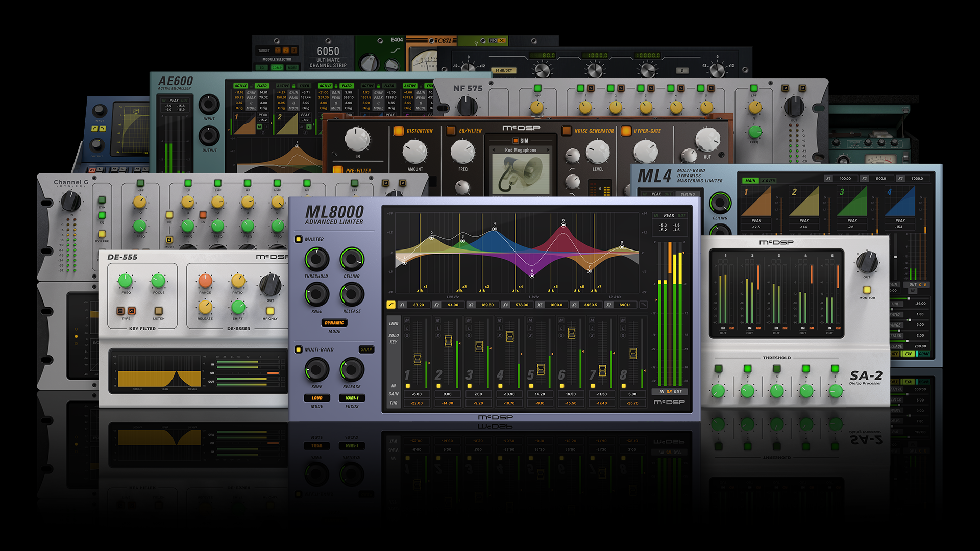980x551 pixels.
Task: Click the left bandpass Type icon on DE-555
Action: [x=121, y=311]
